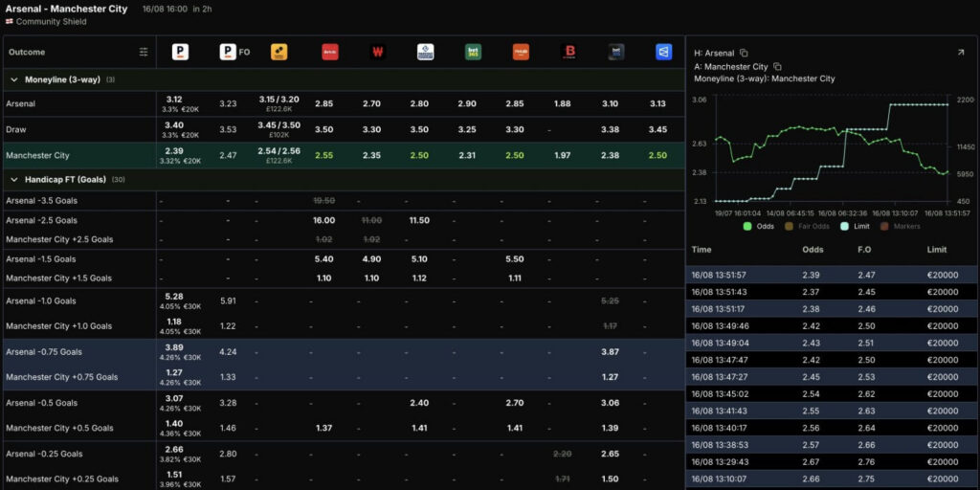The width and height of the screenshot is (980, 490).
Task: Copy the away team name Manchester City
Action: (777, 66)
